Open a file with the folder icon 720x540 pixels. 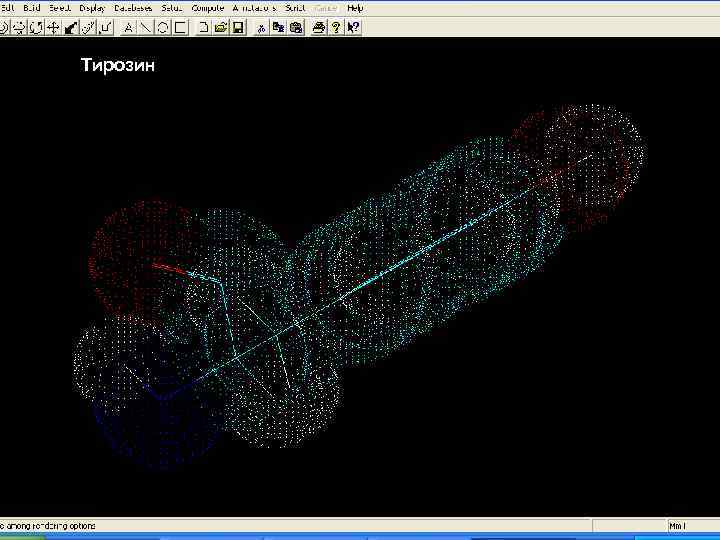pyautogui.click(x=221, y=28)
